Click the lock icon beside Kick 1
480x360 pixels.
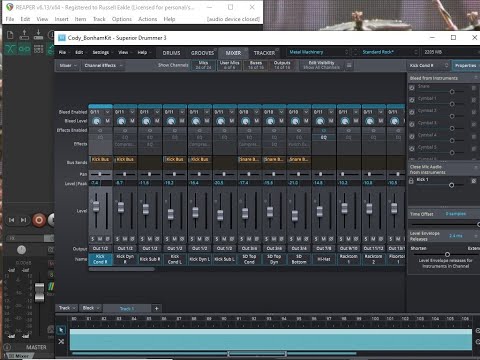click(x=411, y=181)
